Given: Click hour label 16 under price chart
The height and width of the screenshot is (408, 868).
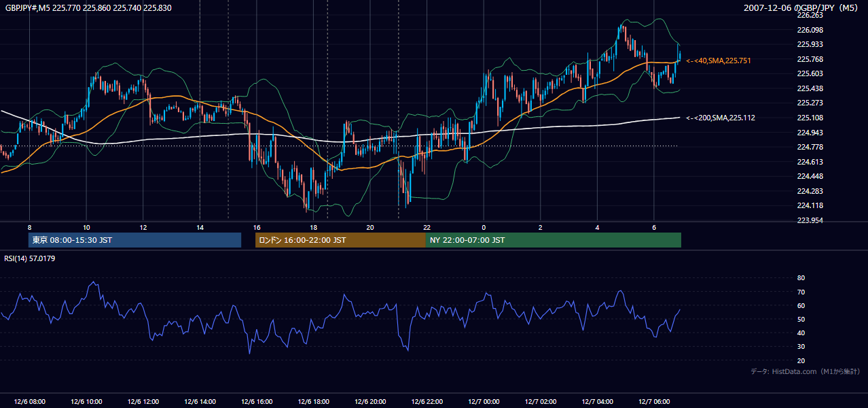Looking at the screenshot, I should point(257,227).
